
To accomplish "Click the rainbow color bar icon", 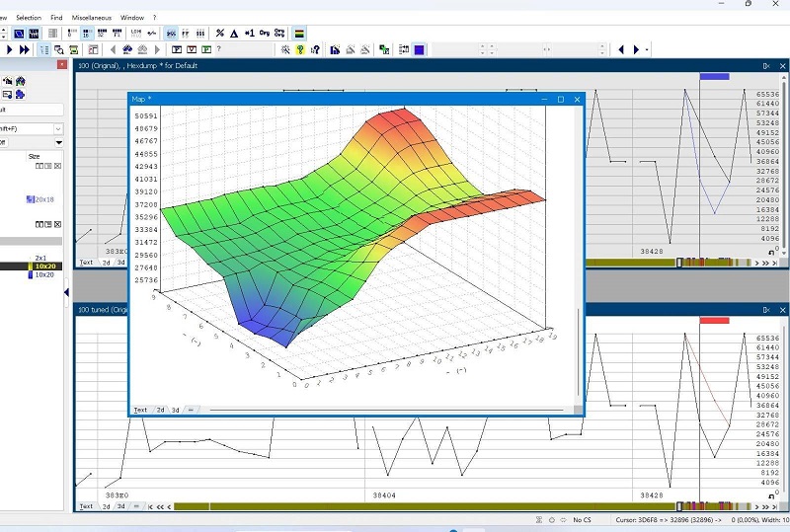I will pos(300,34).
